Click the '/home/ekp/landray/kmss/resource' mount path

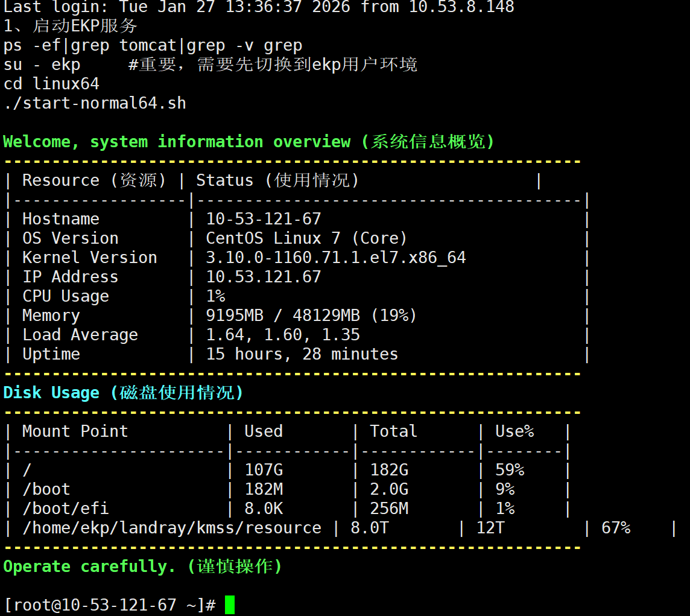tap(171, 528)
